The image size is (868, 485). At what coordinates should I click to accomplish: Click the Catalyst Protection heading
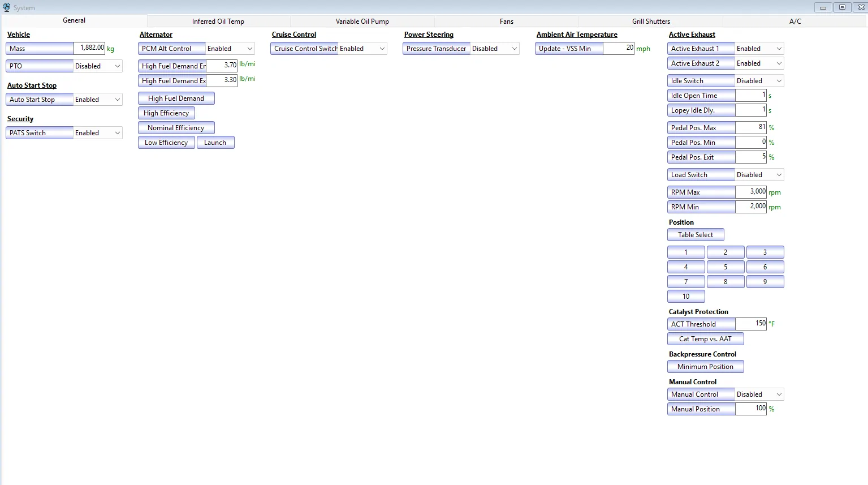pos(698,312)
